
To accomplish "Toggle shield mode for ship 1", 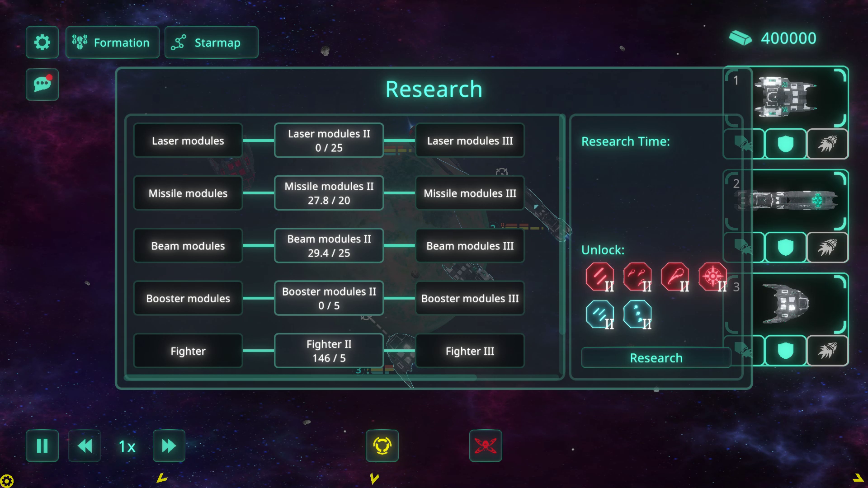I will [x=785, y=144].
